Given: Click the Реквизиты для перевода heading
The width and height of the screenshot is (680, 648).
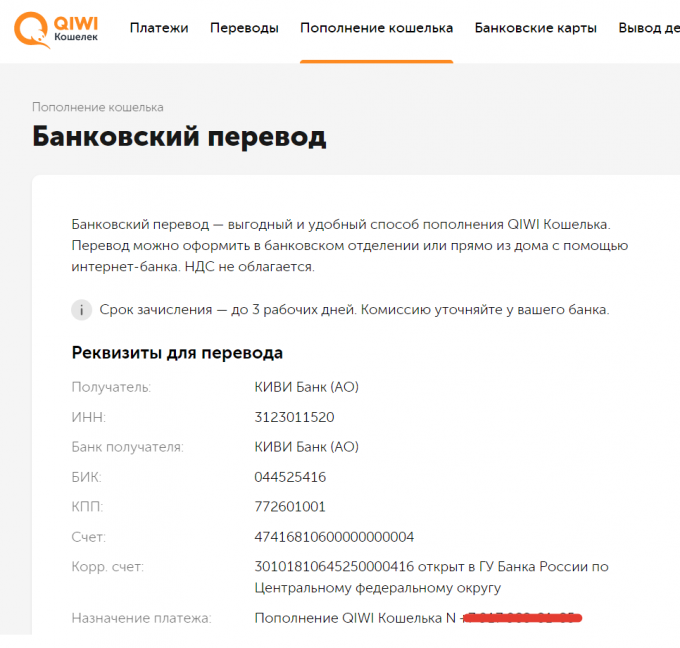Looking at the screenshot, I should 177,353.
